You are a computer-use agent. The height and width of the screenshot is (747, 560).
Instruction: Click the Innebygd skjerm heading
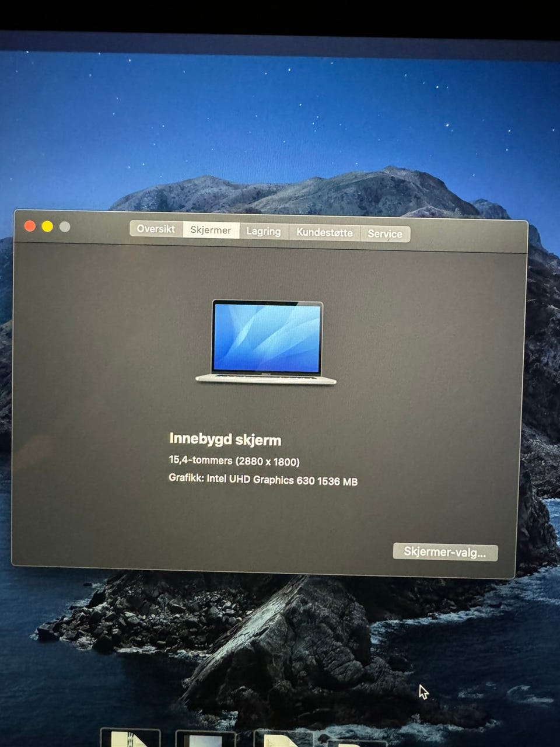pos(225,439)
